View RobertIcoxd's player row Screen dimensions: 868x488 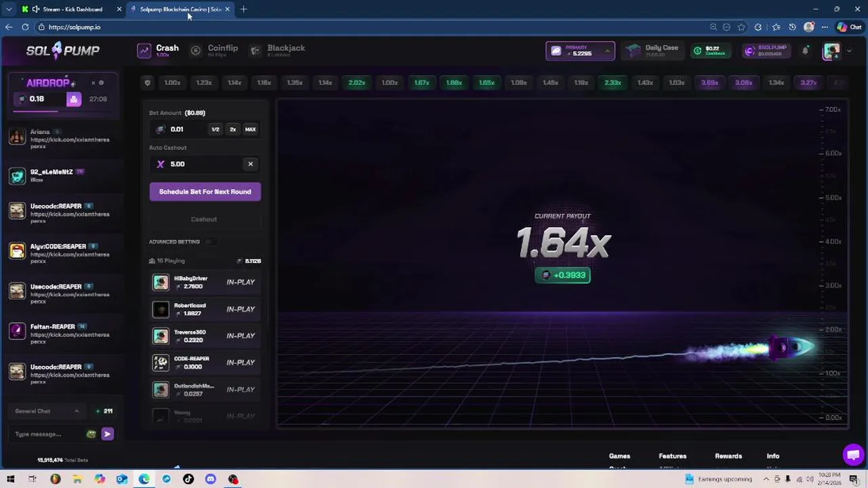[205, 309]
